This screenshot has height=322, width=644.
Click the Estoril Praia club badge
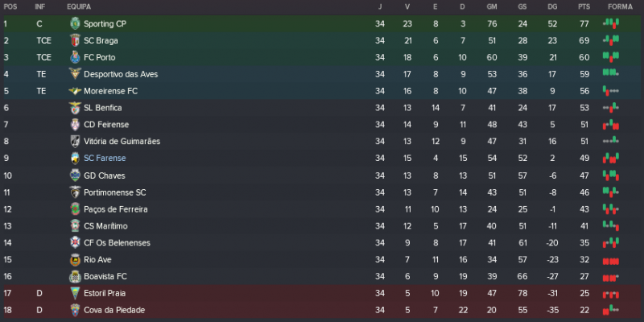pos(75,293)
